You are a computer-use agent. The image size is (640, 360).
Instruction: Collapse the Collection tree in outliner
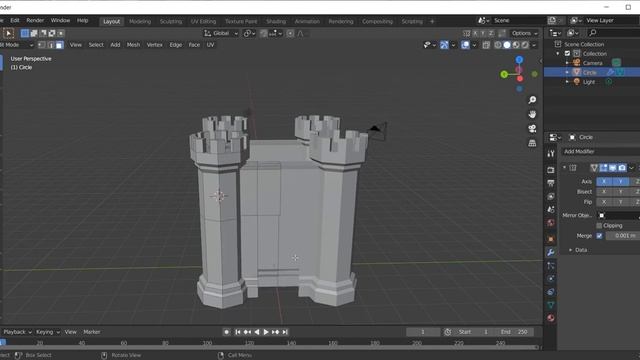558,53
